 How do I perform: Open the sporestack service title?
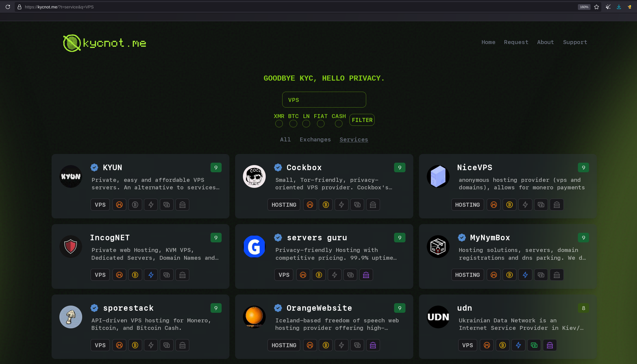tap(128, 308)
